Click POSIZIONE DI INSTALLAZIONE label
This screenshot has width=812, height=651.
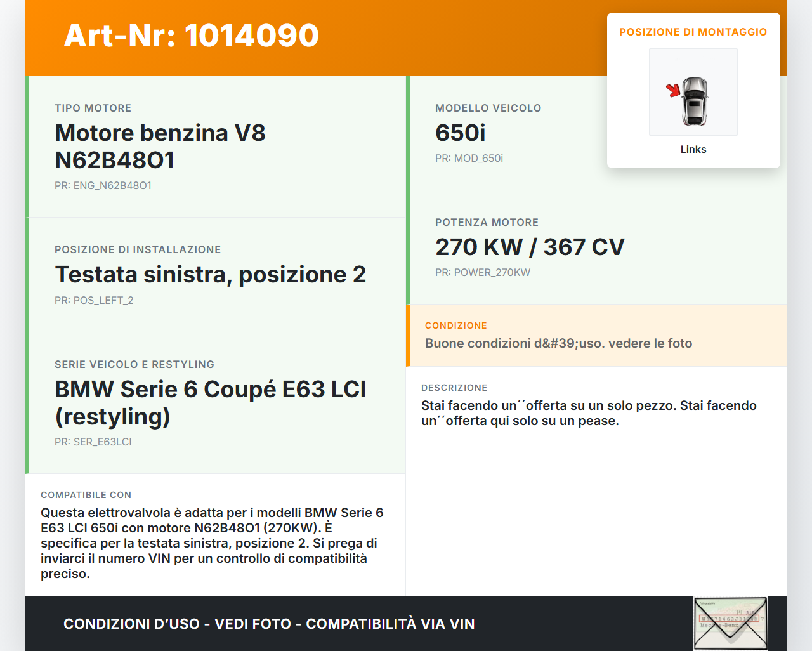[138, 250]
